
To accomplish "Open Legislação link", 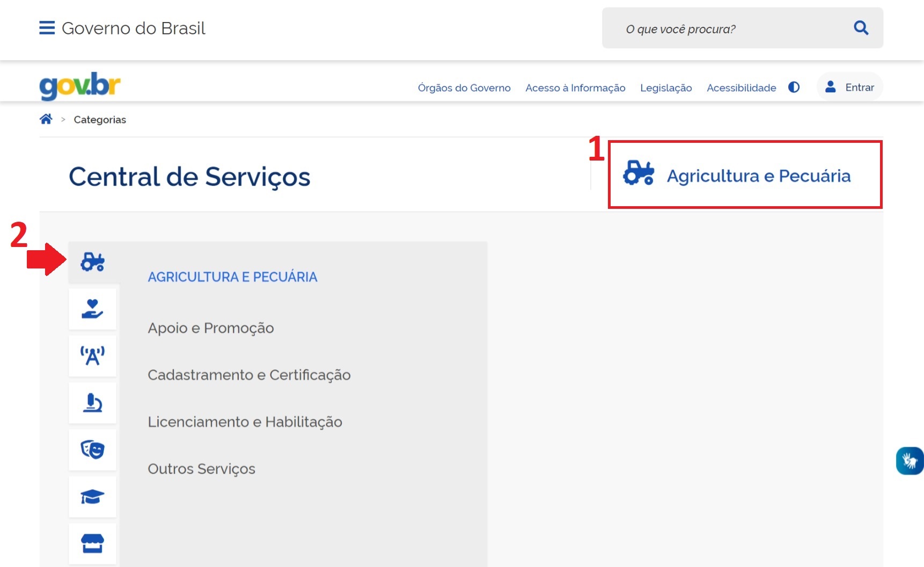I will 666,88.
